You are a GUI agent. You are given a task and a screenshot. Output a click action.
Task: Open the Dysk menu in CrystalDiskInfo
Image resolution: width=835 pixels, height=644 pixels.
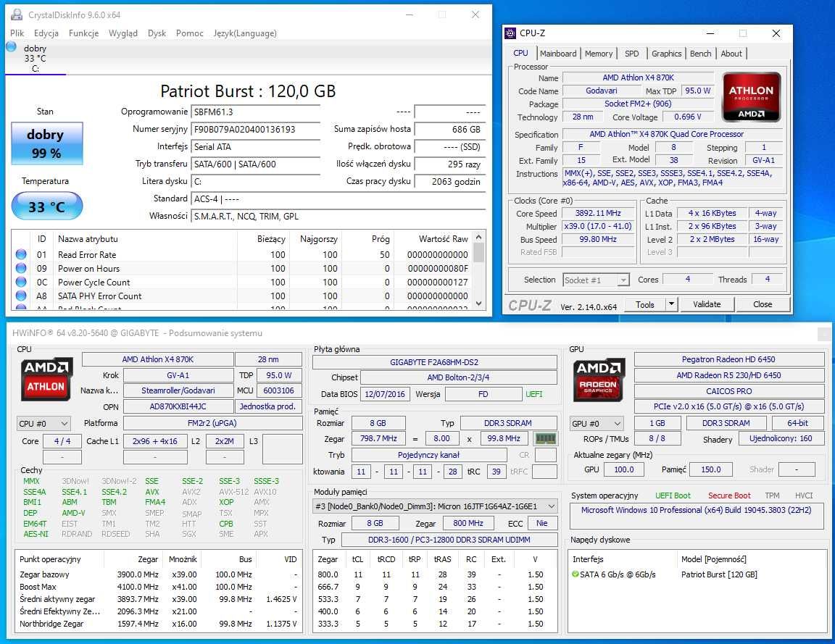[157, 33]
